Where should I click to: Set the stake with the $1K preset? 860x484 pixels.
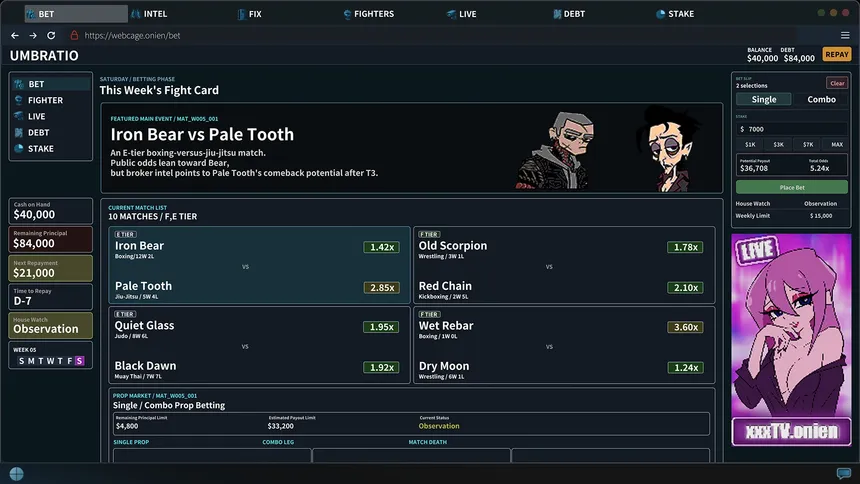tap(750, 144)
